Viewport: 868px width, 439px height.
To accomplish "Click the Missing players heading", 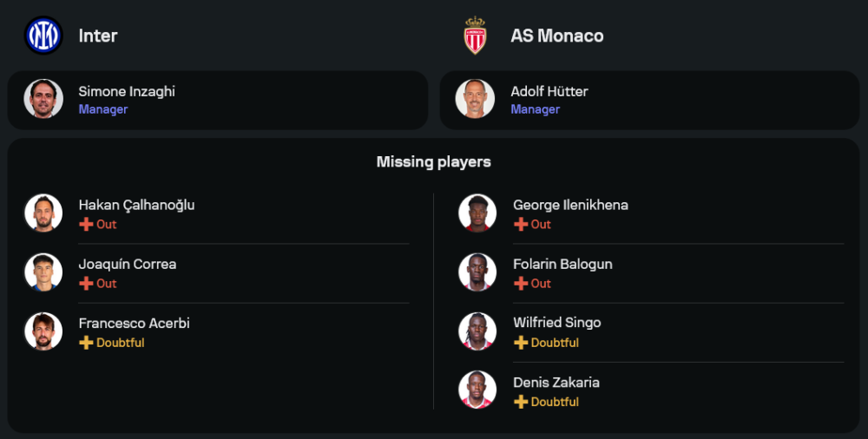I will click(434, 162).
